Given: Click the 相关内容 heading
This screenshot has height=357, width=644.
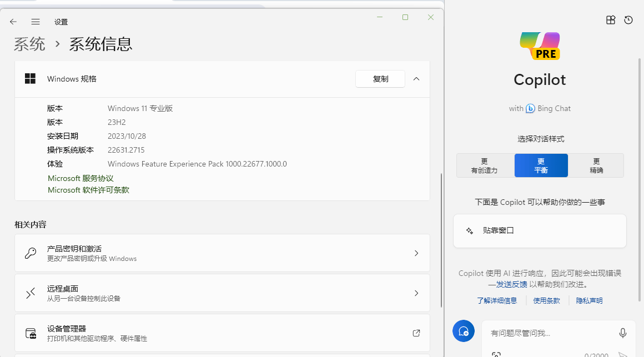Looking at the screenshot, I should [31, 225].
